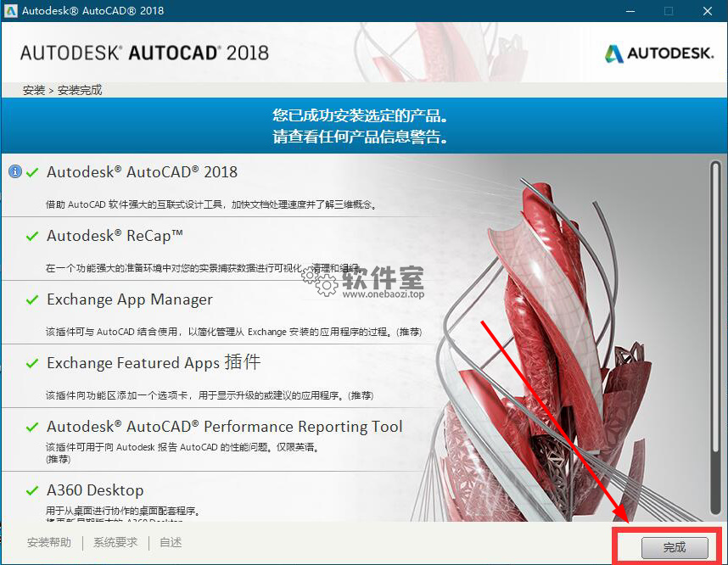Click the product list vertical scrollbar
Screen dimensions: 728x565
(715, 338)
